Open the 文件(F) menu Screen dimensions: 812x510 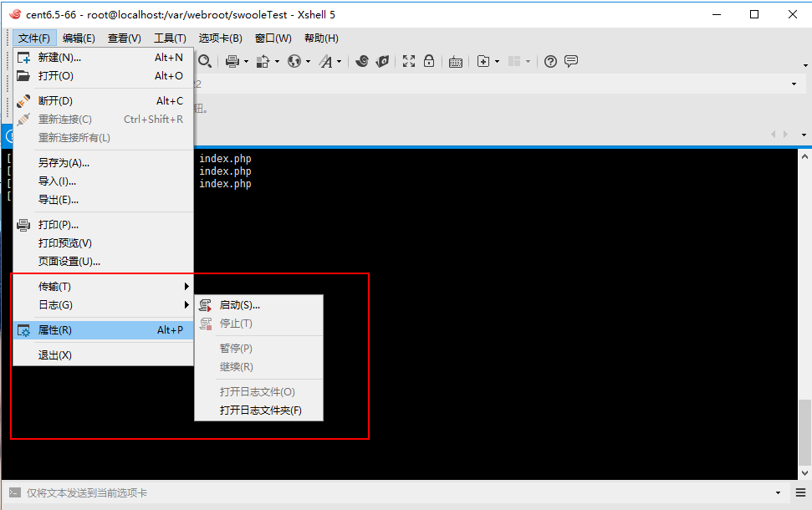coord(34,38)
